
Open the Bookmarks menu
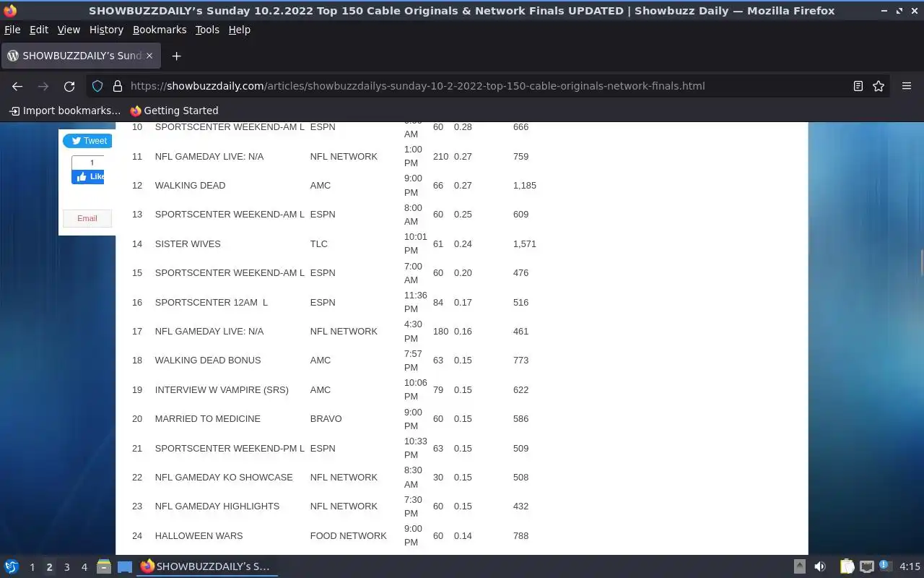(160, 30)
